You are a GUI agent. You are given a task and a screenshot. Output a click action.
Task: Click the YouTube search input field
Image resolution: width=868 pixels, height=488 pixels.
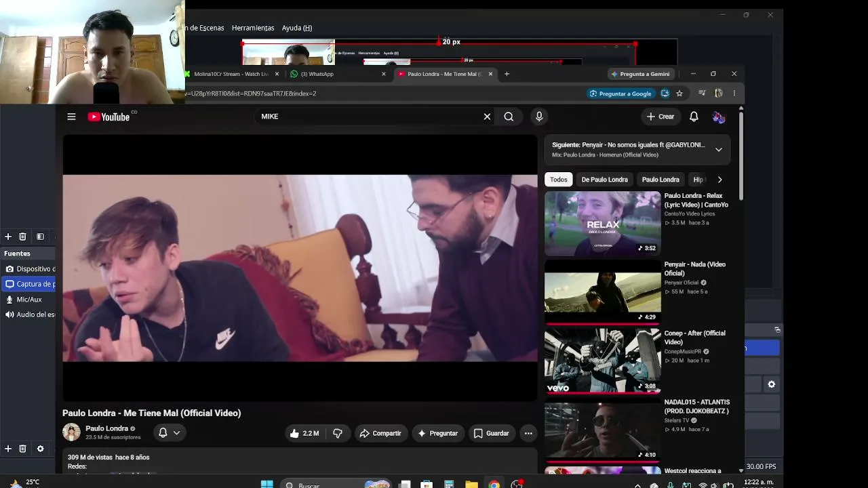click(x=370, y=117)
